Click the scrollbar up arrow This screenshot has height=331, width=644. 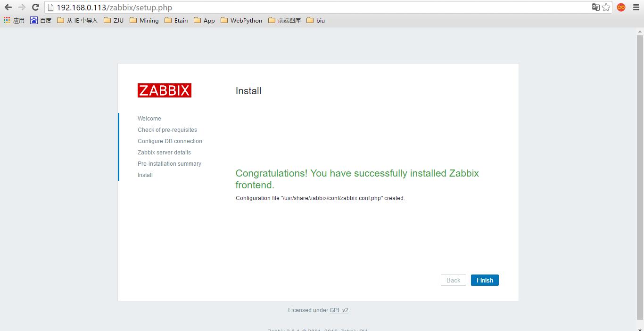(x=640, y=31)
